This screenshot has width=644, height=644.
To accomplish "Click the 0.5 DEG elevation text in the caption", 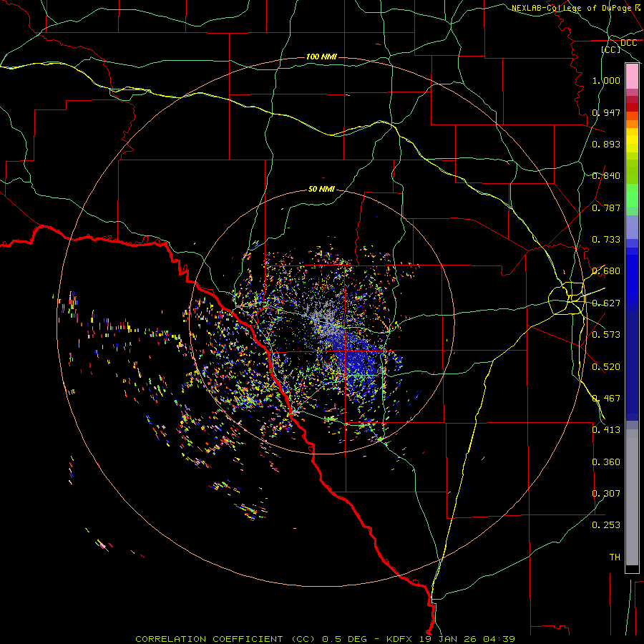I will (344, 639).
